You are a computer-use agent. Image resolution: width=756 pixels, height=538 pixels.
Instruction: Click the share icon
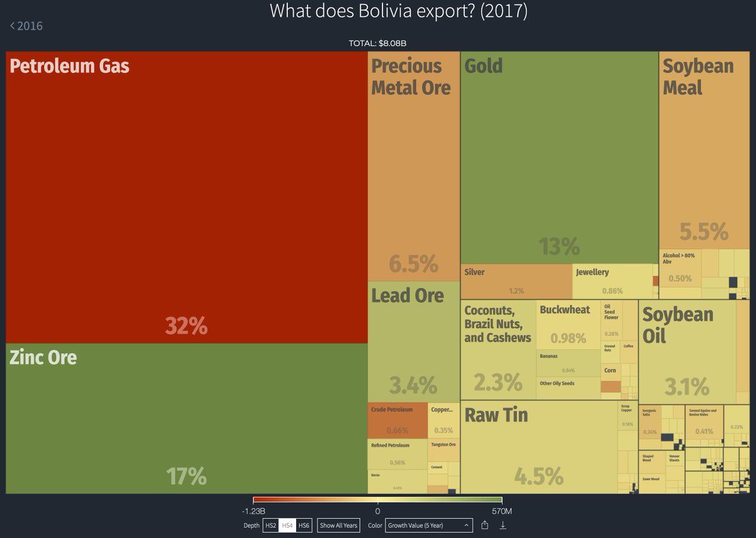point(484,525)
